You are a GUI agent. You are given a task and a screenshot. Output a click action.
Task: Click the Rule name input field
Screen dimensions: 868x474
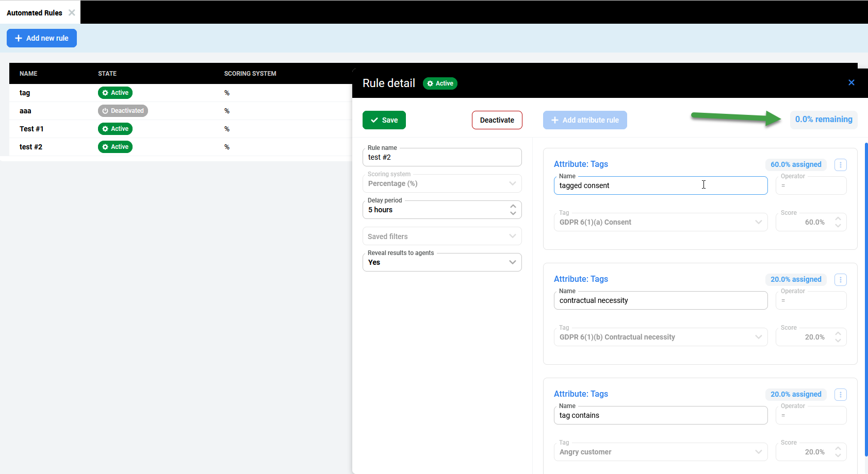click(441, 158)
